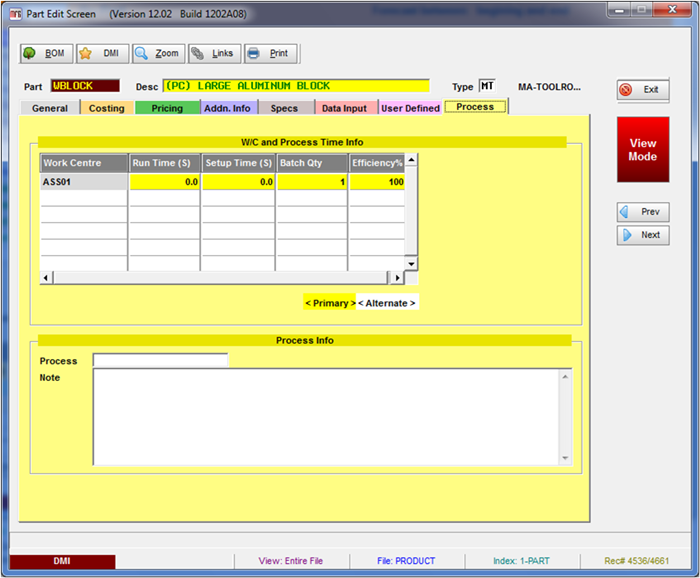The width and height of the screenshot is (700, 578).
Task: Click inside the Note text area
Action: (x=326, y=417)
